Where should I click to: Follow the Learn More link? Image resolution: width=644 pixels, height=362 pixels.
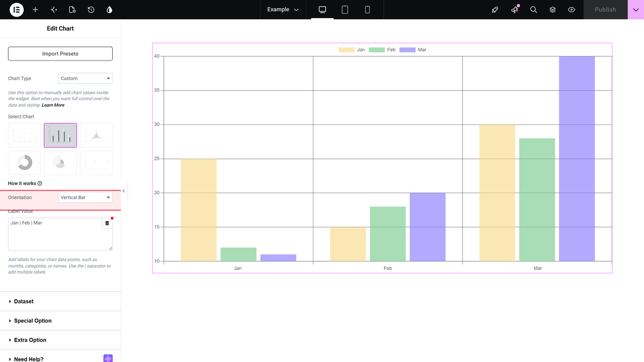coord(53,105)
